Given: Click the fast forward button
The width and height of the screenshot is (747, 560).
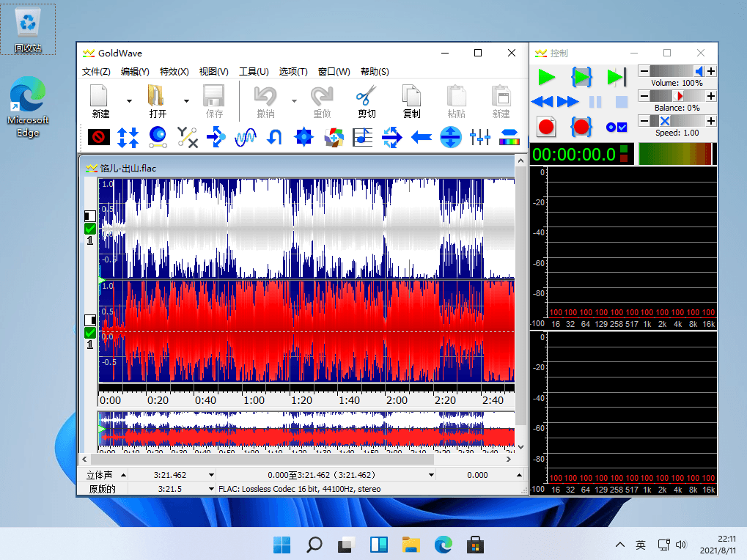Looking at the screenshot, I should click(x=568, y=101).
